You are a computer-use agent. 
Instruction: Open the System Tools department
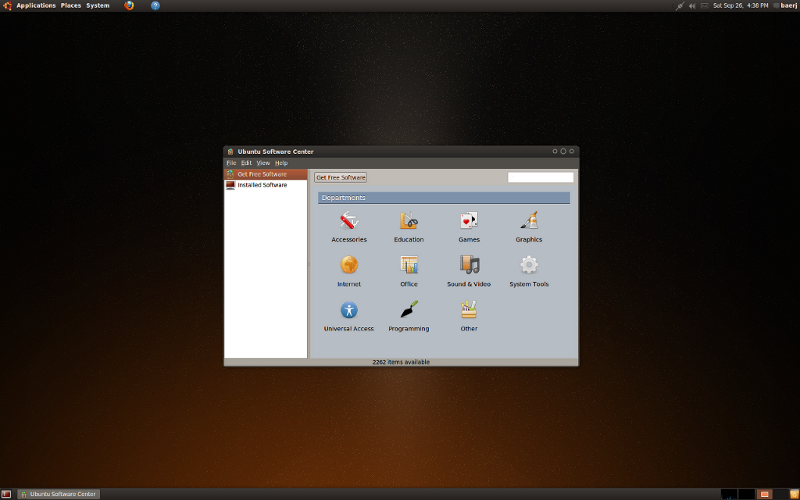(x=529, y=271)
